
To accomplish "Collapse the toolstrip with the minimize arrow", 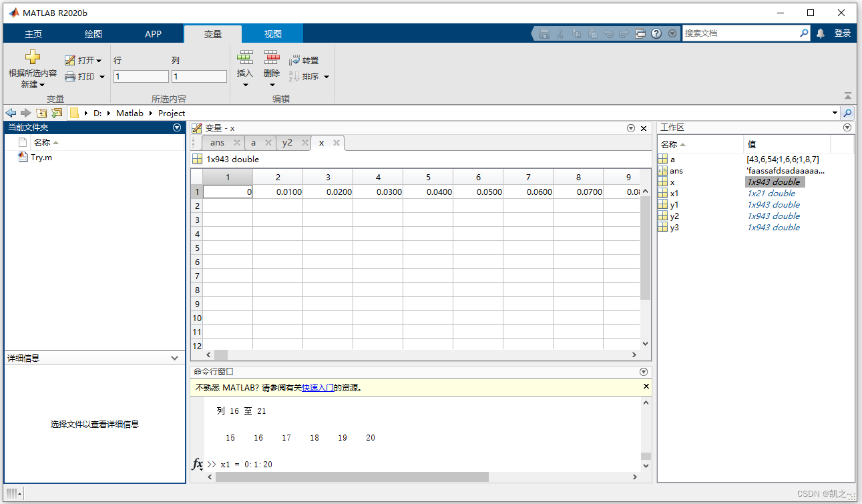I will (x=848, y=96).
